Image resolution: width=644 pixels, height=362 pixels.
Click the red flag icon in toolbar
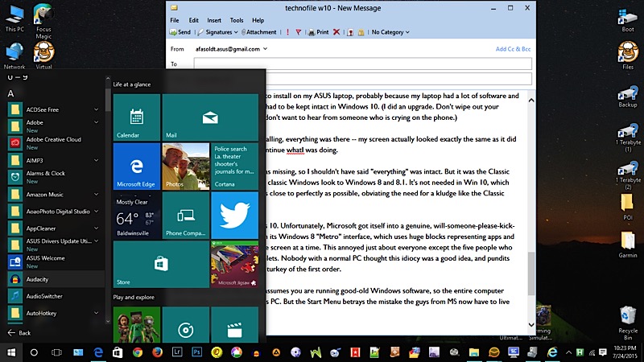(x=299, y=32)
